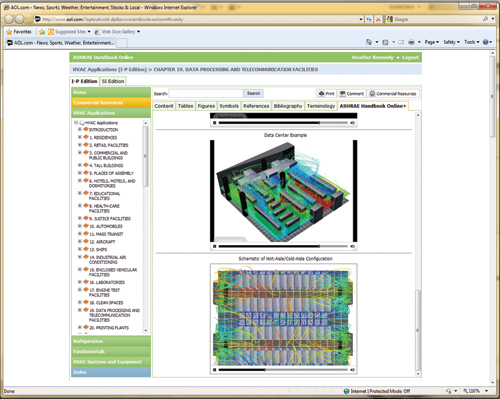Open the Figures tab
Viewport: 500px width, 399px height.
point(206,106)
